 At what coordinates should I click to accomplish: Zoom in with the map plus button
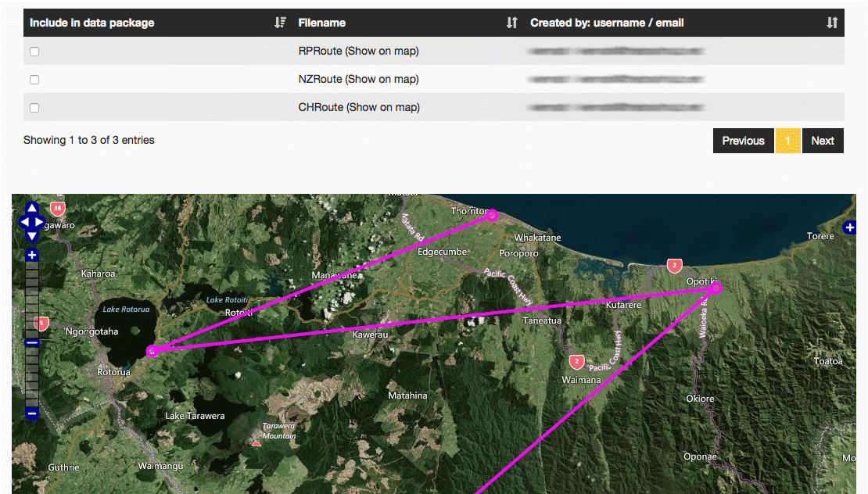(x=32, y=255)
